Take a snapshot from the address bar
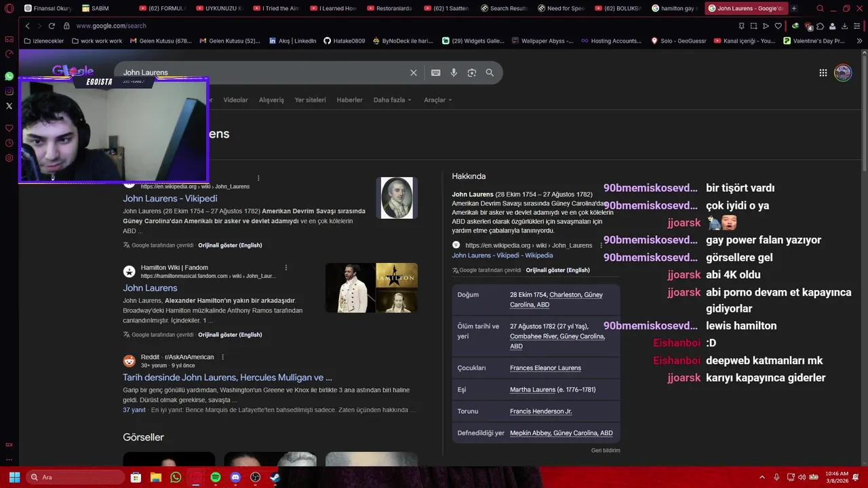 [753, 26]
